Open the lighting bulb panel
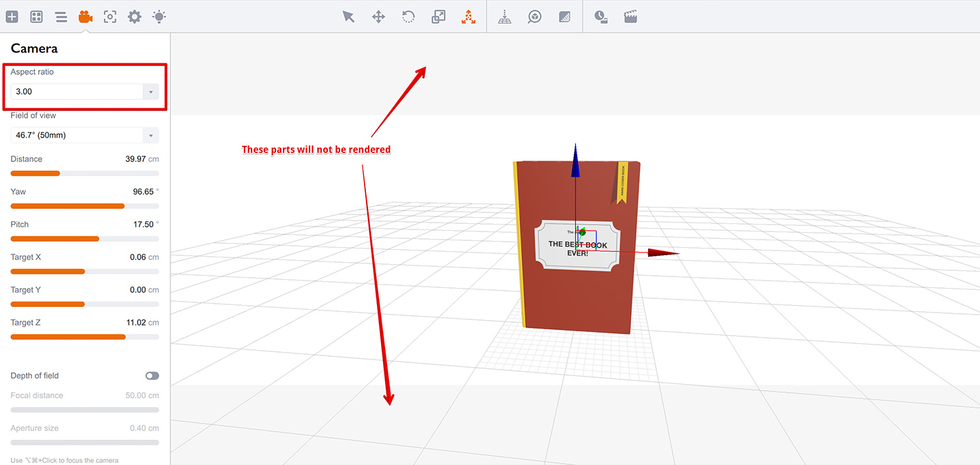Image resolution: width=980 pixels, height=465 pixels. click(159, 16)
